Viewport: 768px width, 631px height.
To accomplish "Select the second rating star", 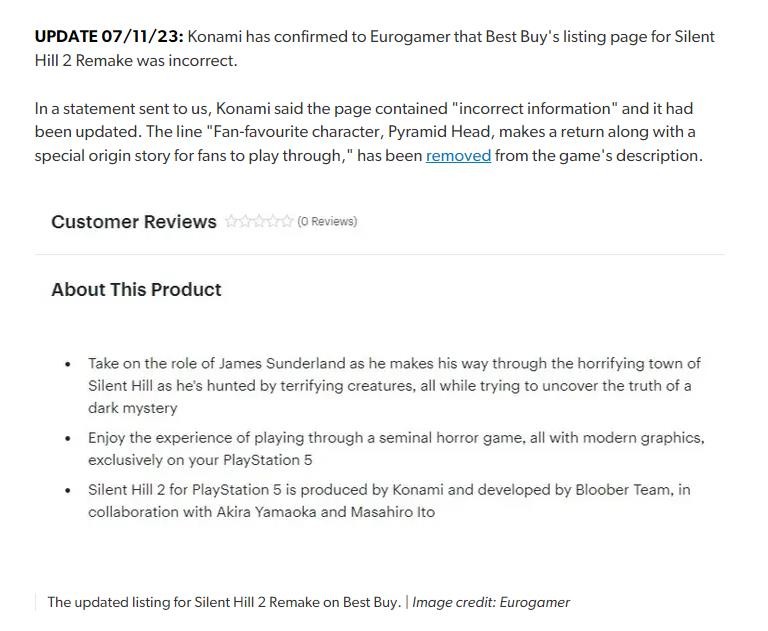I will click(x=245, y=222).
